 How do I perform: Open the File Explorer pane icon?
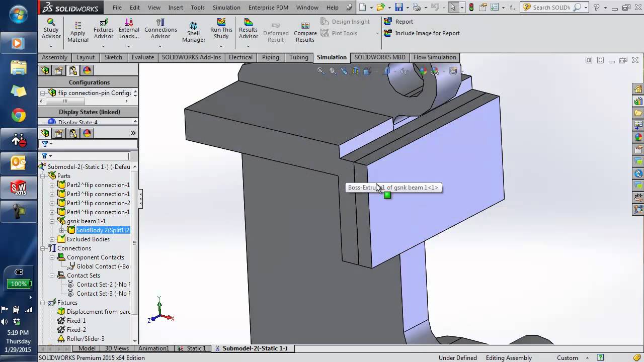tap(638, 113)
